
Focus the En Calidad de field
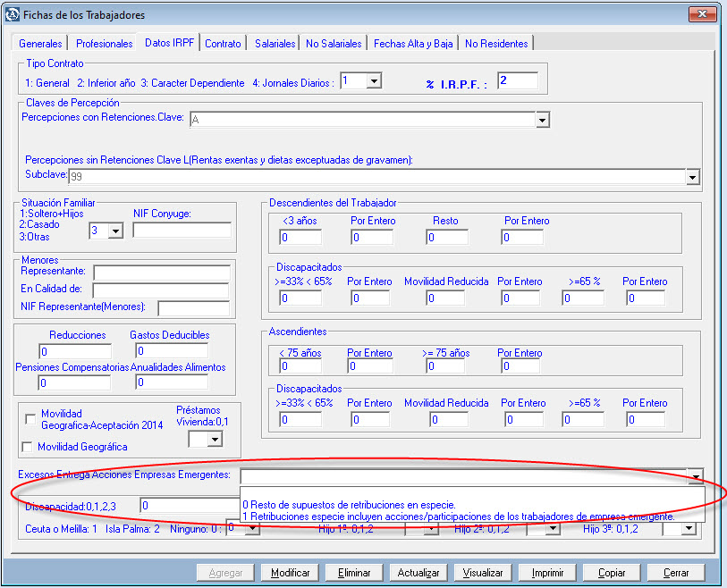click(x=160, y=290)
